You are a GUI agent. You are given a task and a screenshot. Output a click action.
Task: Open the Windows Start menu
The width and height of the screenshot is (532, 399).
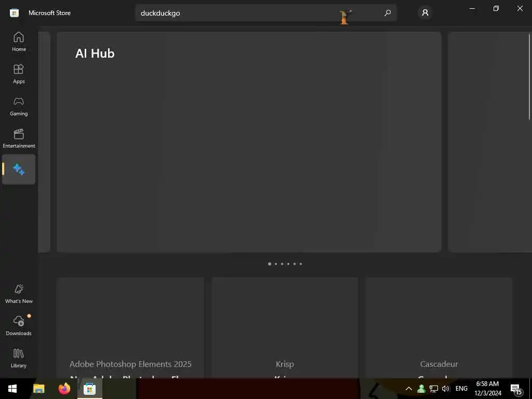(x=12, y=389)
